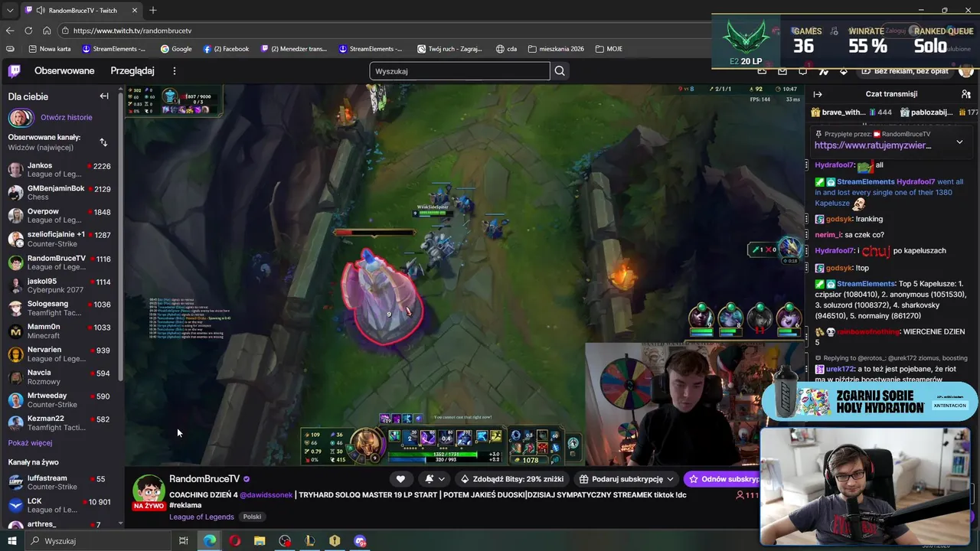Expand Pokaż więcej channels
The width and height of the screenshot is (980, 551).
tap(31, 443)
